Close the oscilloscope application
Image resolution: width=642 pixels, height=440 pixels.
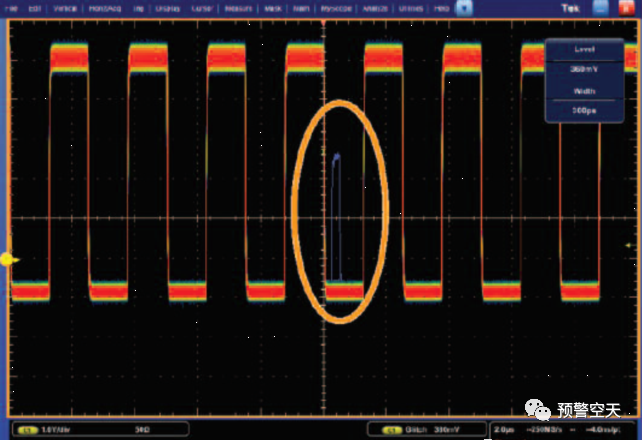626,8
